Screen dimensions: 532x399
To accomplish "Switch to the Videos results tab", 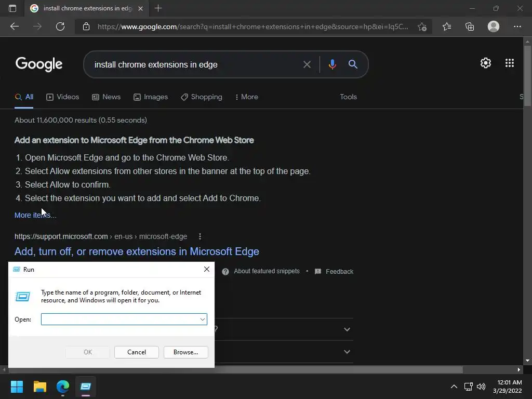I will click(63, 97).
